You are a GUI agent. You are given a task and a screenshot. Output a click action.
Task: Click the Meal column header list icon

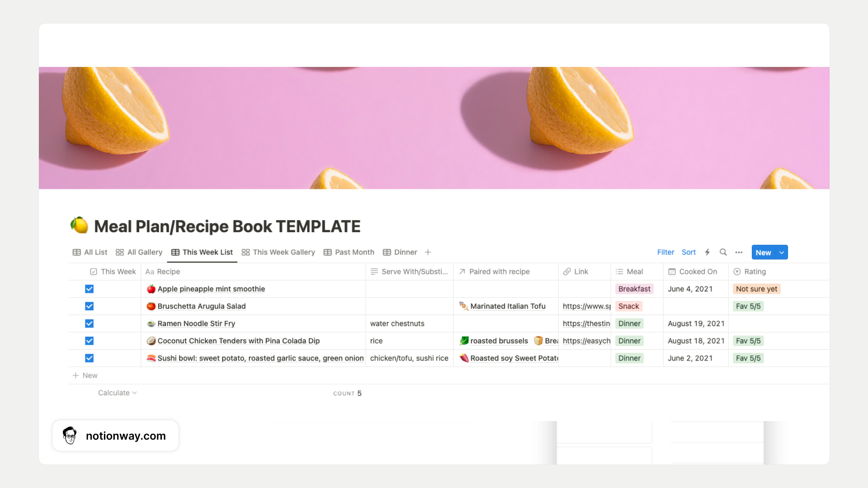pos(619,272)
